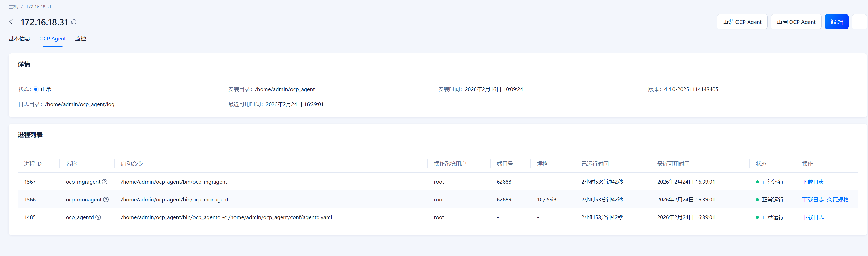Image resolution: width=868 pixels, height=256 pixels.
Task: Switch to the 基本信息 tab
Action: click(19, 39)
